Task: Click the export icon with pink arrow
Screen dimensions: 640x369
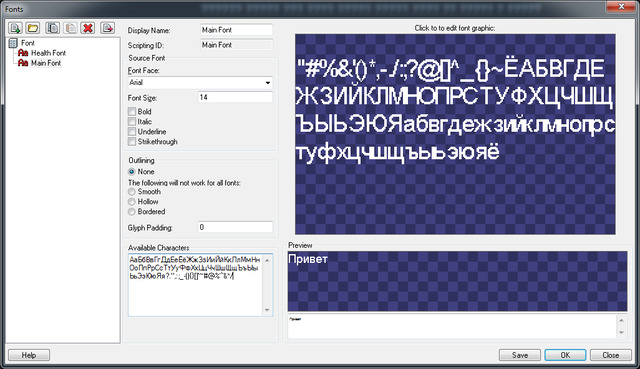Action: (107, 28)
